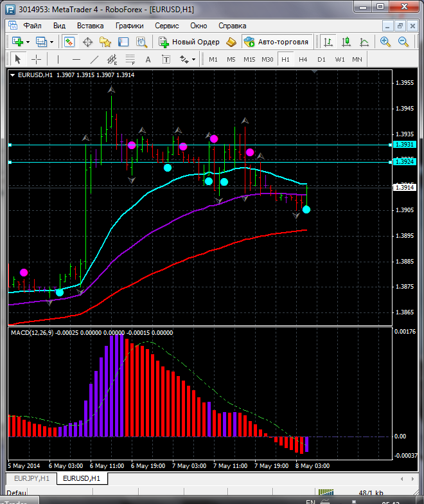Viewport: 424px width, 504px height.
Task: Switch to the EURJPY,H1 chart tab
Action: (31, 479)
